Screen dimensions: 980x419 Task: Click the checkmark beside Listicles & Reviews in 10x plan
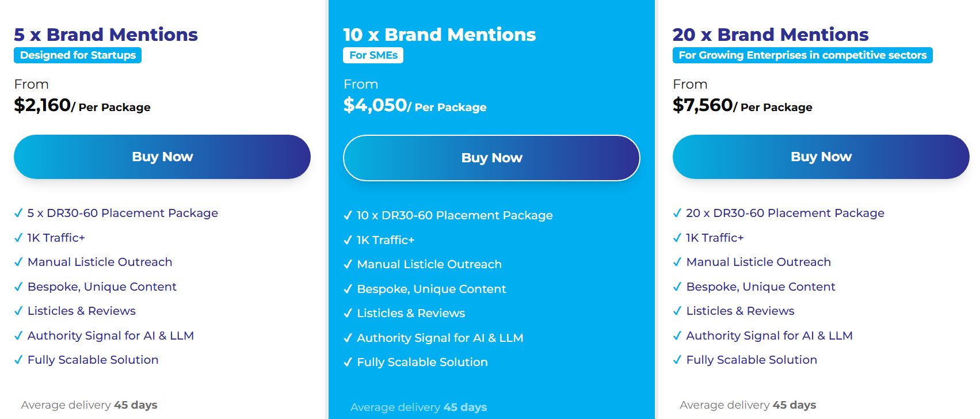click(x=346, y=313)
